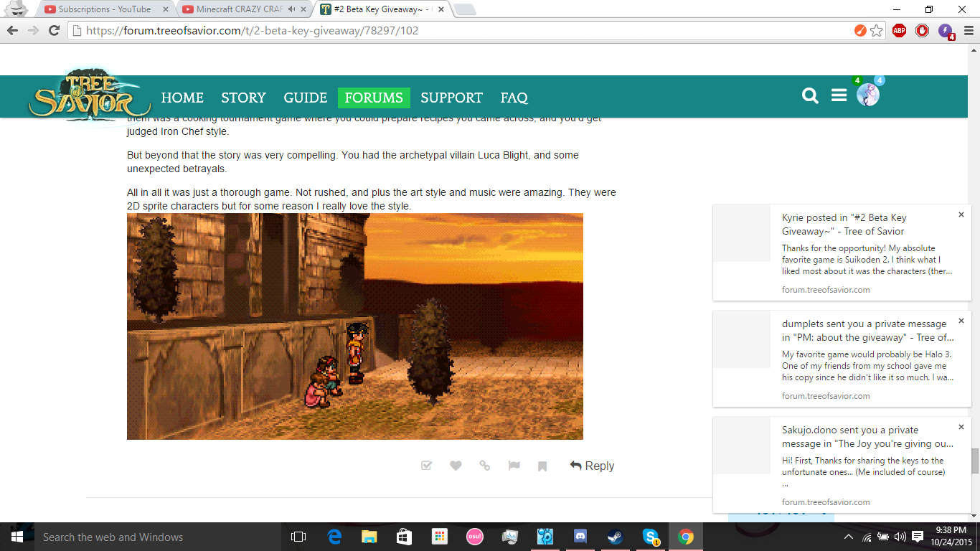Click the Adblock Plus extension icon
Screen dimensions: 980x551
tap(899, 31)
